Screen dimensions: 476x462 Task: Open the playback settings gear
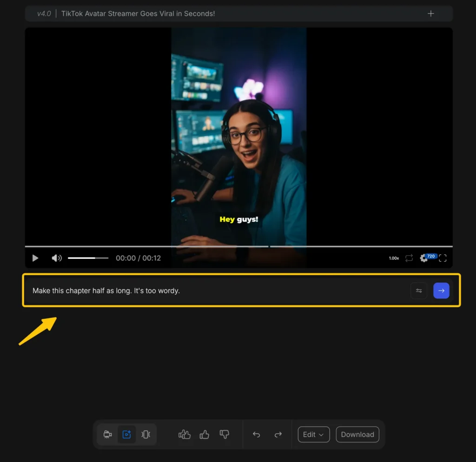click(x=424, y=257)
